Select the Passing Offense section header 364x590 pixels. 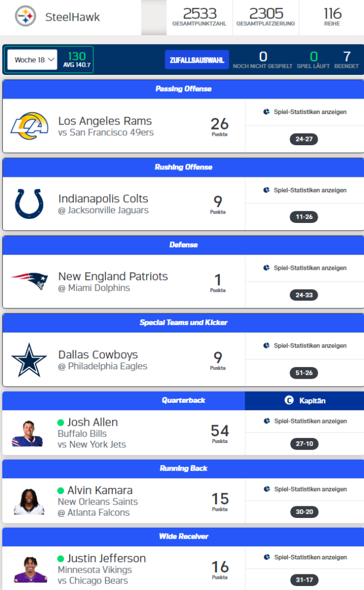(x=183, y=89)
